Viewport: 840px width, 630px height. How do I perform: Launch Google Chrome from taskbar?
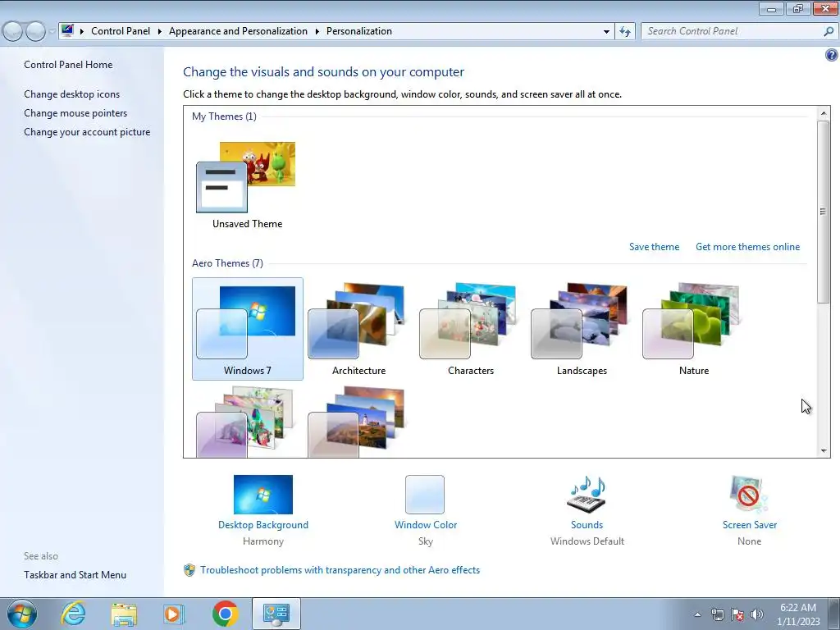coord(225,614)
